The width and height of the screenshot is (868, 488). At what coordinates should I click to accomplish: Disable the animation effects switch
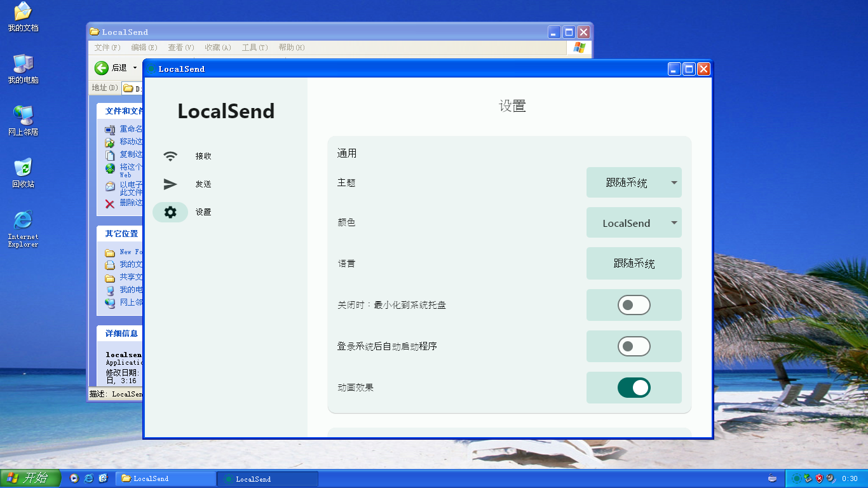pos(634,388)
